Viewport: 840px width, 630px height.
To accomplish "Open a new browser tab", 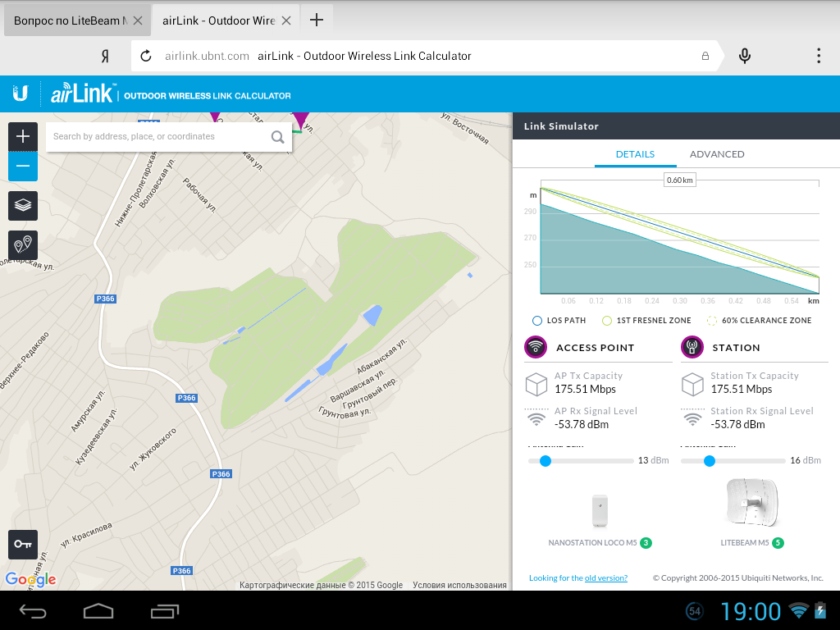I will click(317, 21).
